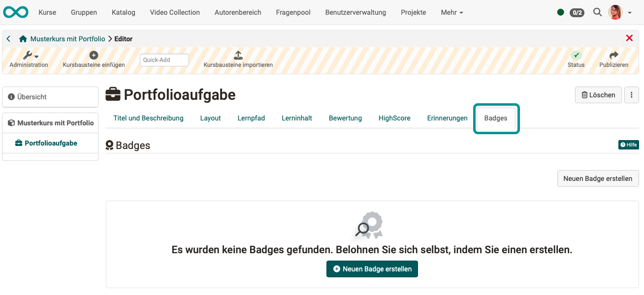Click the home icon in the breadcrumb
This screenshot has height=295, width=644.
(x=22, y=38)
